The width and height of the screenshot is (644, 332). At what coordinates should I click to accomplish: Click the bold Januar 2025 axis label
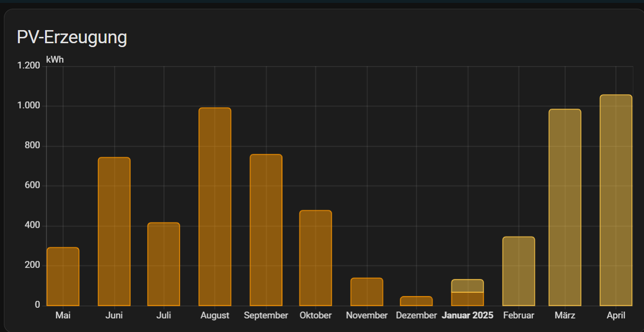[467, 315]
